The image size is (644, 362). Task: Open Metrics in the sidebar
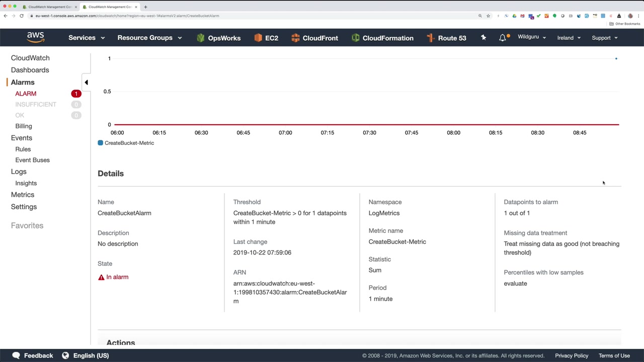(x=23, y=195)
